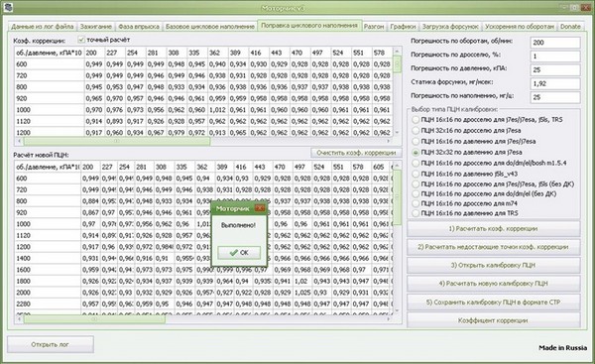Click cell 0,884 in lower table row 800
This screenshot has height=364, width=595.
point(90,200)
